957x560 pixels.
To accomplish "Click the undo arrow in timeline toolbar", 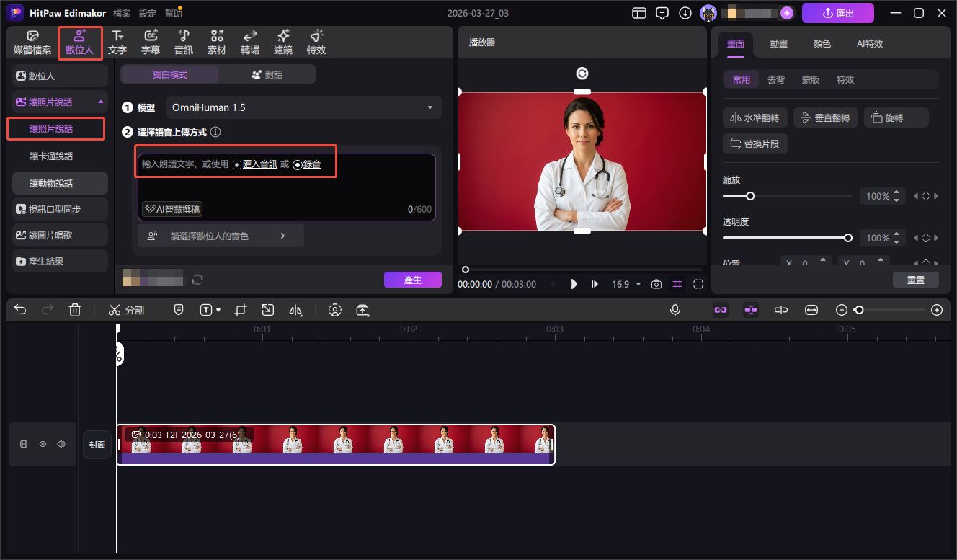I will point(20,310).
